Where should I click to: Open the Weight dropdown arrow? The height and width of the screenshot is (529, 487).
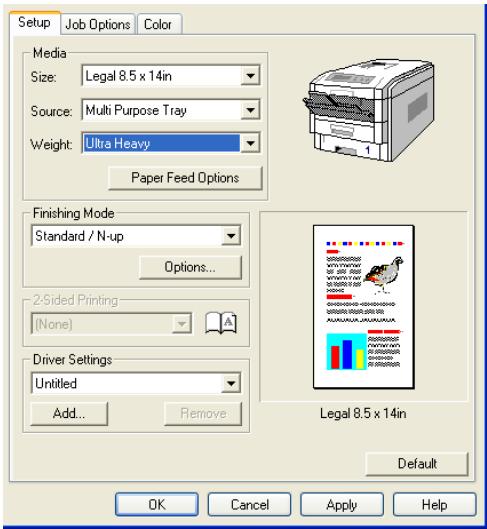click(250, 143)
